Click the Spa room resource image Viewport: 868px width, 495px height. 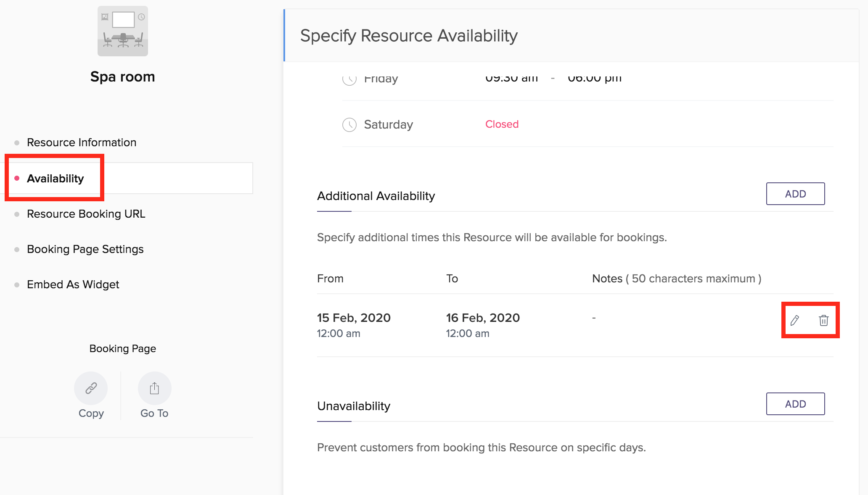[123, 31]
